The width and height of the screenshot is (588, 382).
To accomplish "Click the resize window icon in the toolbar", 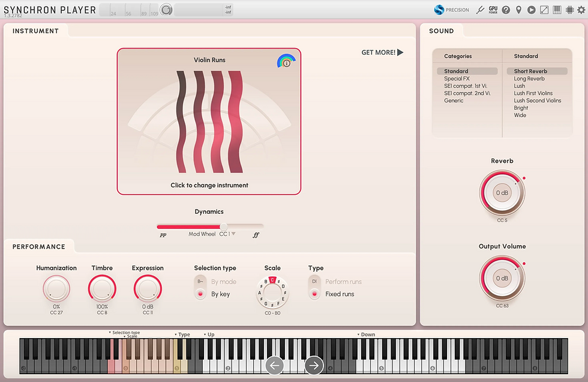I will [x=544, y=10].
